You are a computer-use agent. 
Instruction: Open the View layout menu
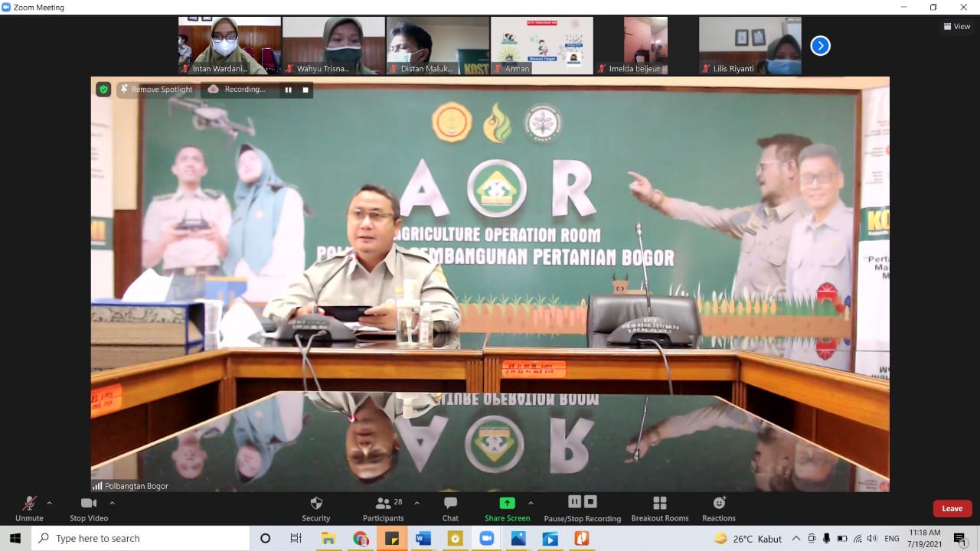(957, 26)
